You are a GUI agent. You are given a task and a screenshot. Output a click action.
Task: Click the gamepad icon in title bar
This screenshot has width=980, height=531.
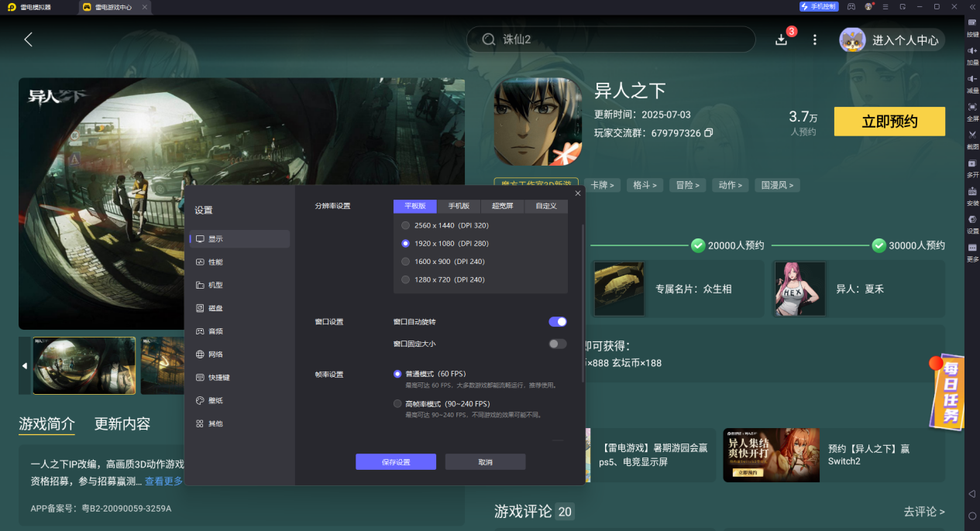click(x=851, y=6)
